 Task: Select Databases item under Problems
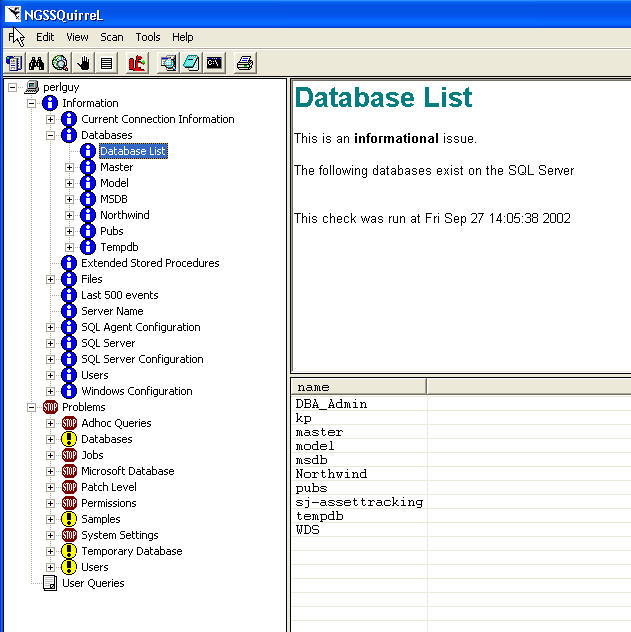pyautogui.click(x=107, y=439)
